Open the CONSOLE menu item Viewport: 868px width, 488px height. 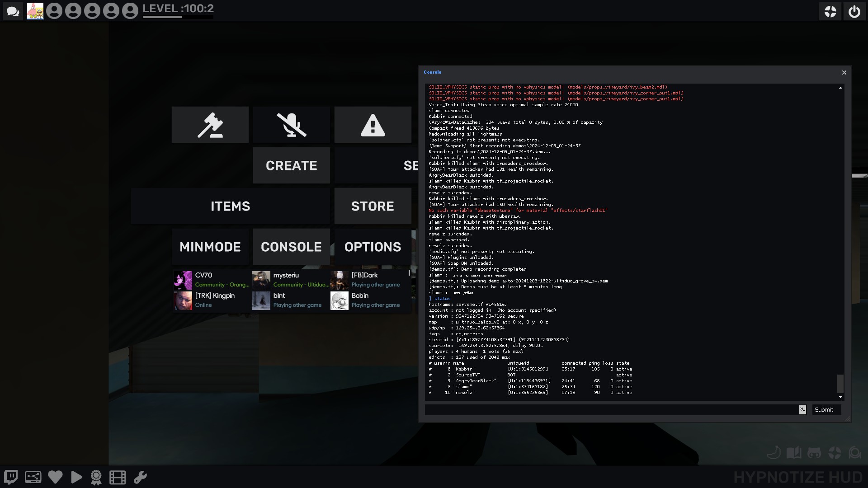[x=292, y=247]
